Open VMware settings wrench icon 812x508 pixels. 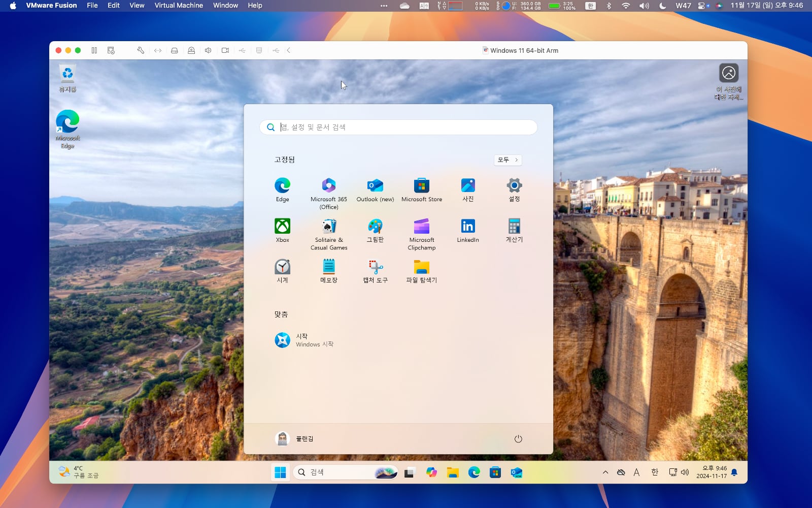tap(141, 50)
